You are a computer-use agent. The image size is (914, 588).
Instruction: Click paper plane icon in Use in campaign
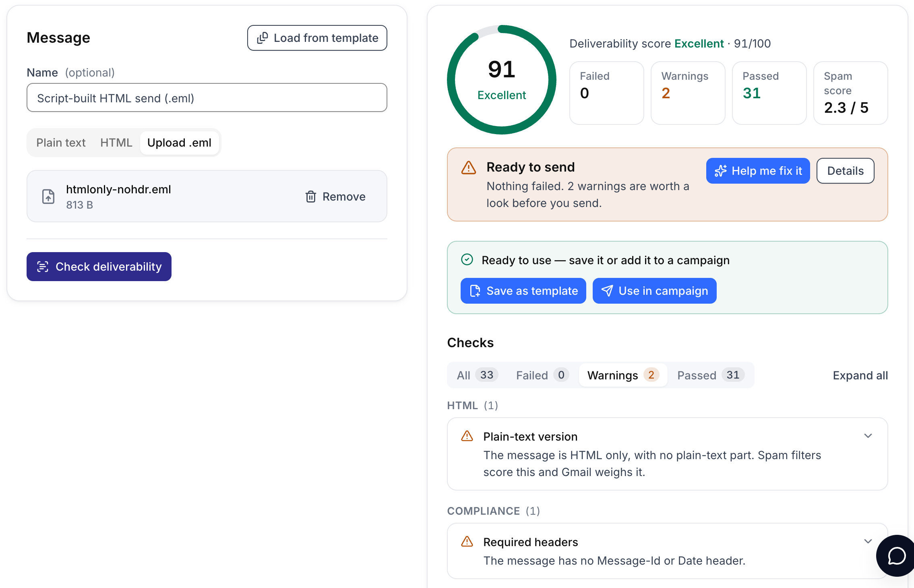tap(607, 291)
